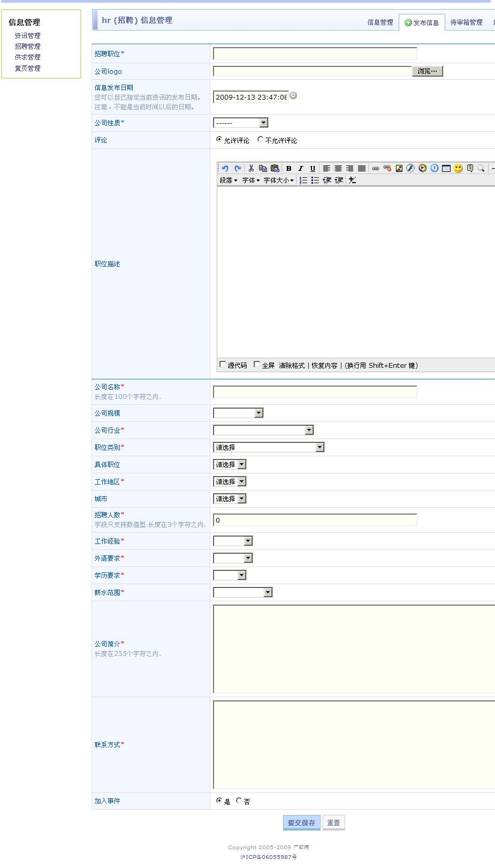Image resolution: width=495 pixels, height=868 pixels.
Task: Click 清除格式 link below editor
Action: (x=292, y=366)
